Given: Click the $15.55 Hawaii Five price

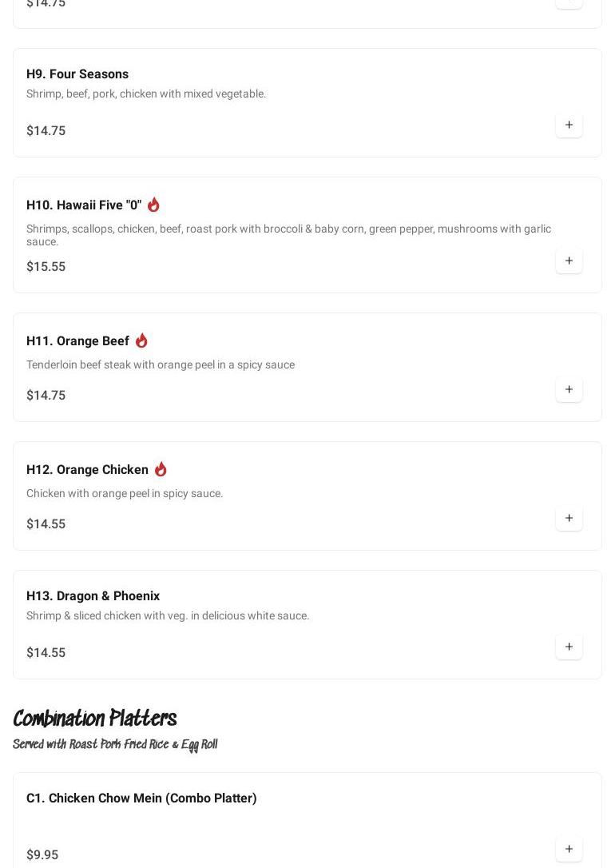Looking at the screenshot, I should coord(46,267).
